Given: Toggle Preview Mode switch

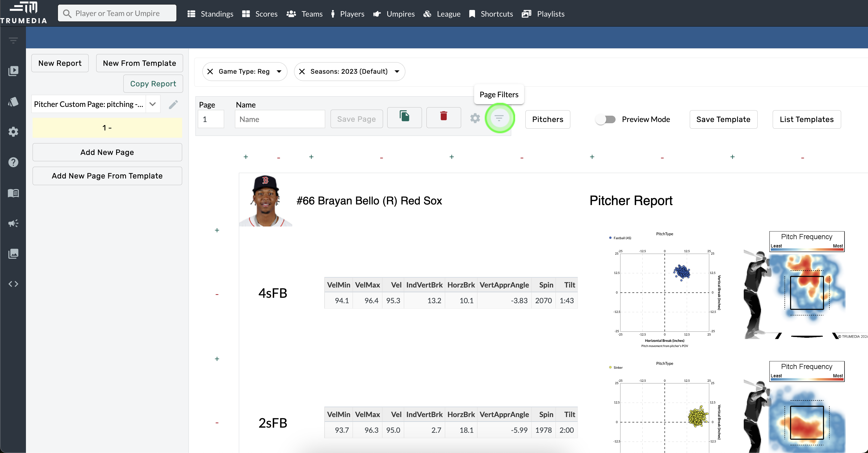Looking at the screenshot, I should point(606,119).
